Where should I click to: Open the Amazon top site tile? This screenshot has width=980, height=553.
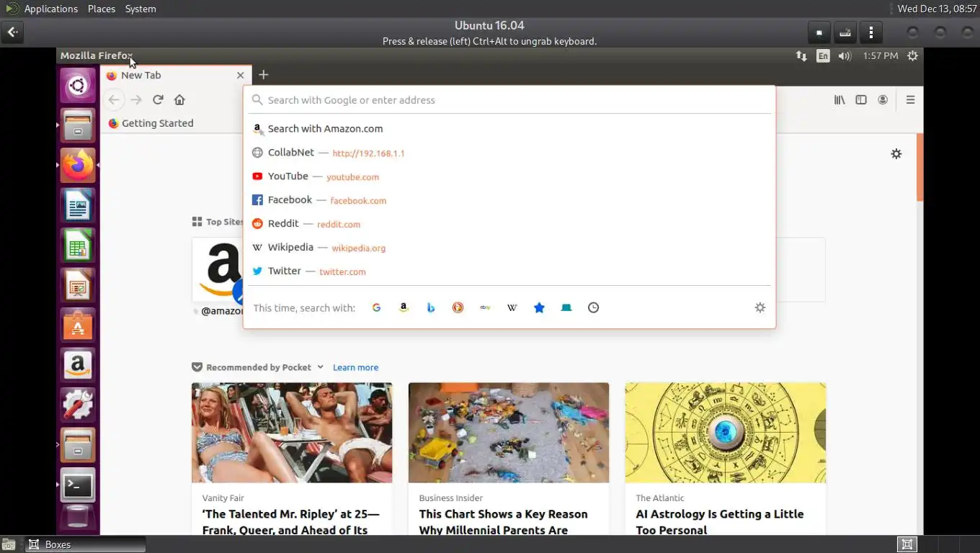click(218, 270)
